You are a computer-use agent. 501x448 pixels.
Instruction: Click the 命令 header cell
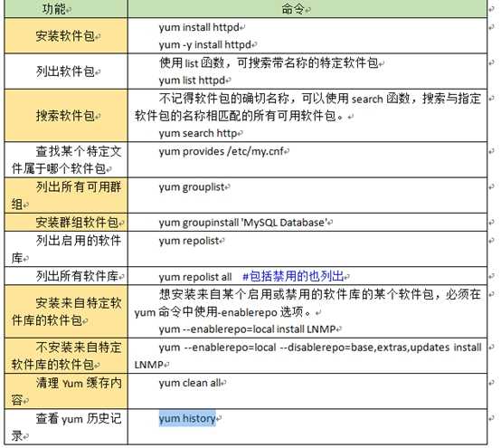click(307, 9)
